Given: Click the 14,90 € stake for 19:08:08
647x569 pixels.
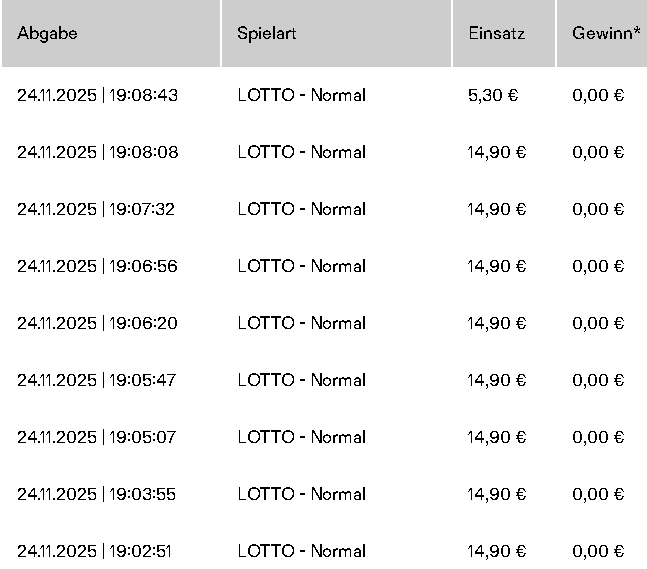Looking at the screenshot, I should pyautogui.click(x=497, y=153).
